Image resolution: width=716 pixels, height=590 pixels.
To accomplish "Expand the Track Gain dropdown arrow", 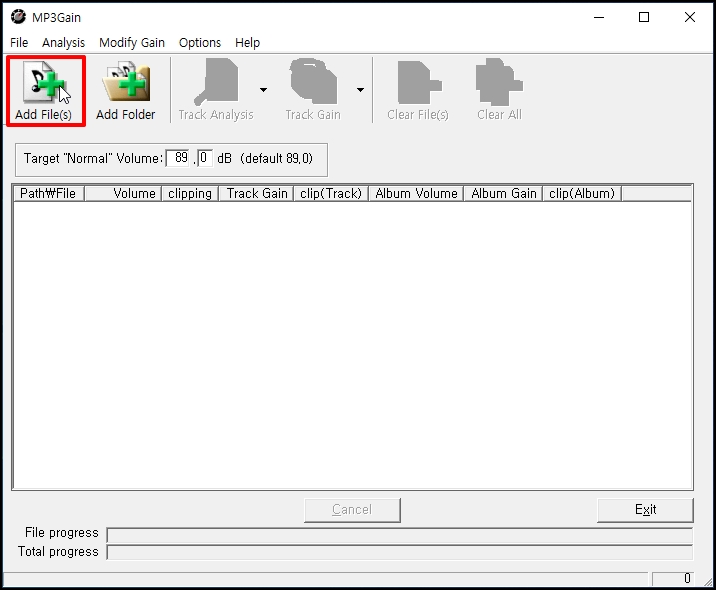I will coord(360,90).
